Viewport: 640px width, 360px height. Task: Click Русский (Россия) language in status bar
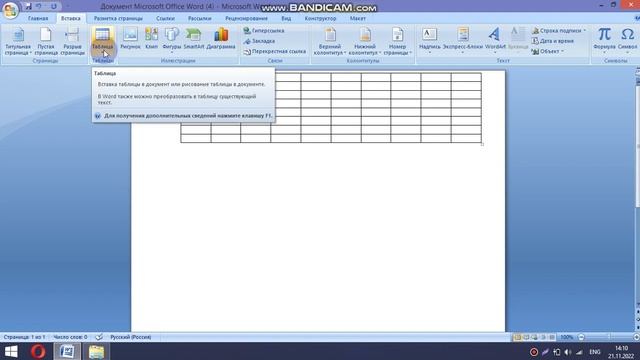131,337
